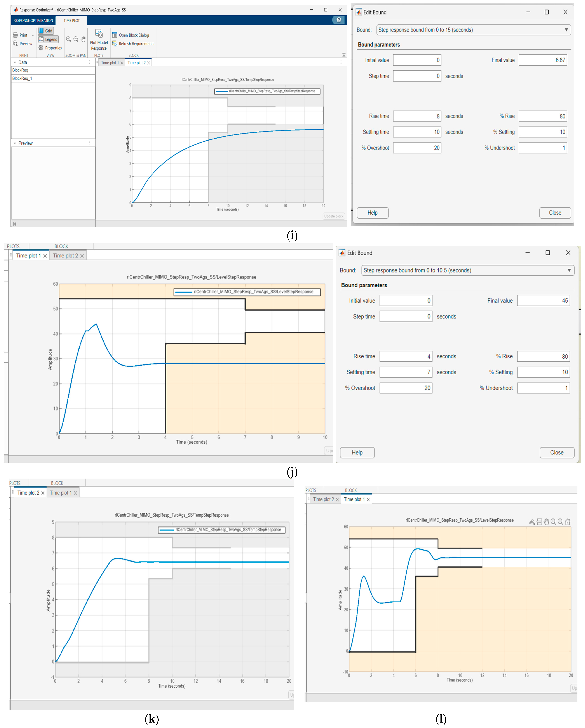Click the zoom in icon in ribbon
The width and height of the screenshot is (585, 728).
coord(69,39)
